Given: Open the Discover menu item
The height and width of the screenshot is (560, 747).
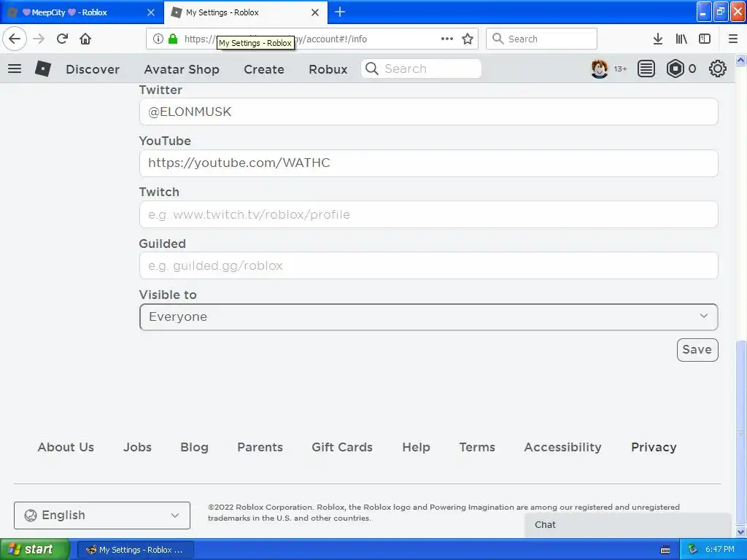Looking at the screenshot, I should [93, 69].
